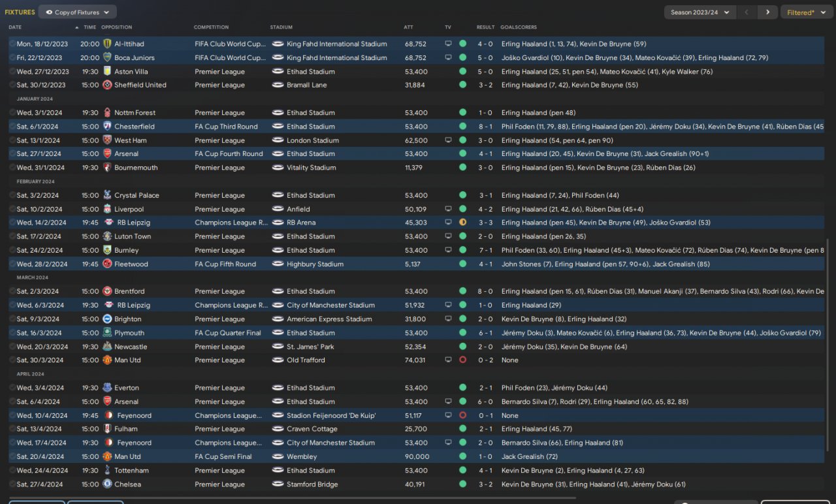Click stadium icon beside Anfield

pos(278,209)
